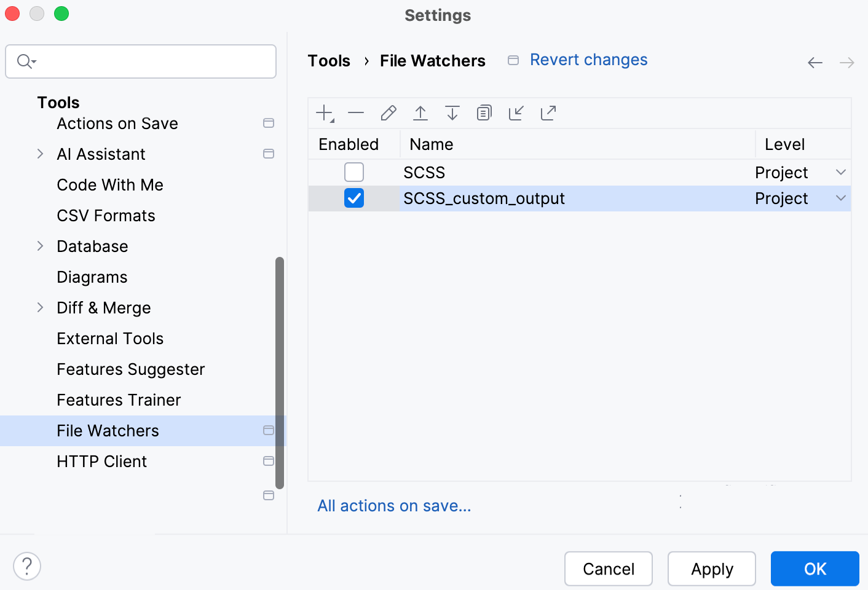Remove the selected file watcher

pyautogui.click(x=356, y=112)
